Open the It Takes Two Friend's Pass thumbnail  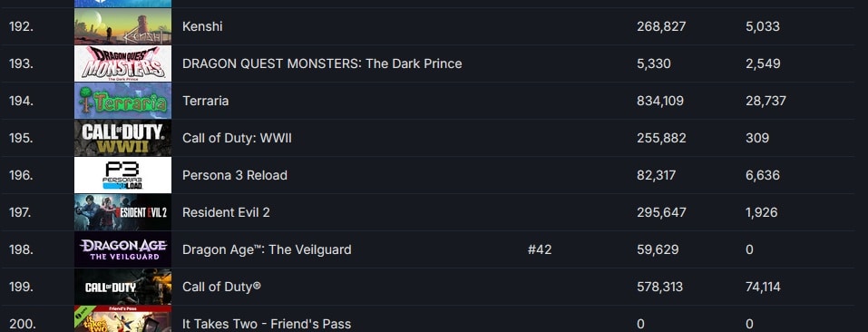coord(122,319)
